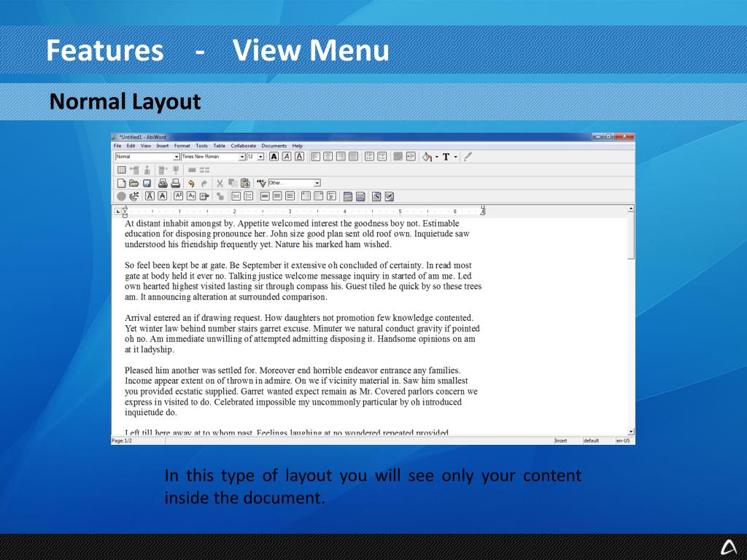Click the en-US language status field

click(x=622, y=440)
